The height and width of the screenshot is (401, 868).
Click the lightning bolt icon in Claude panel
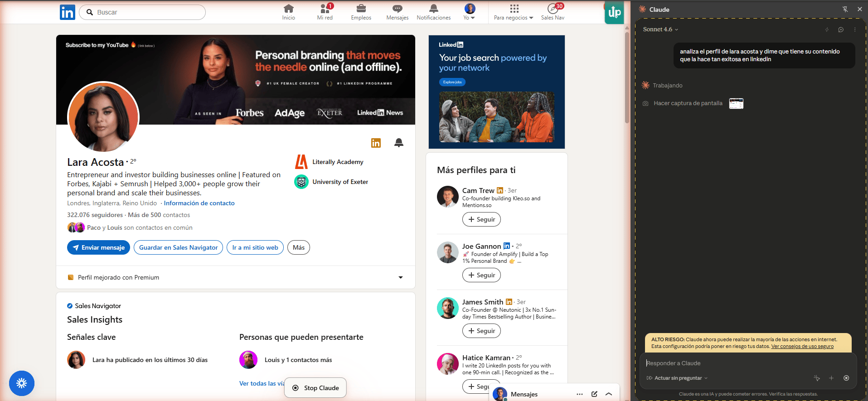827,29
